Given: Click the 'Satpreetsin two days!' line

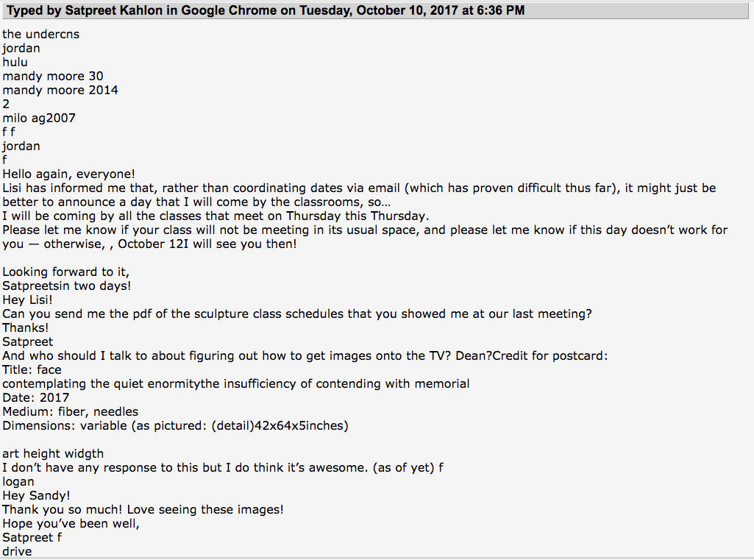Looking at the screenshot, I should pos(67,286).
